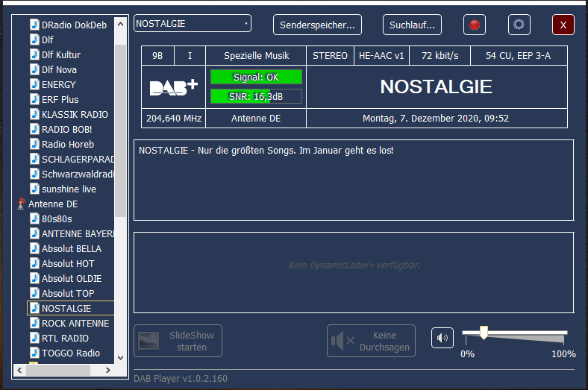This screenshot has width=588, height=390.
Task: Toggle the Keine Durchsagen announcements button
Action: click(371, 341)
